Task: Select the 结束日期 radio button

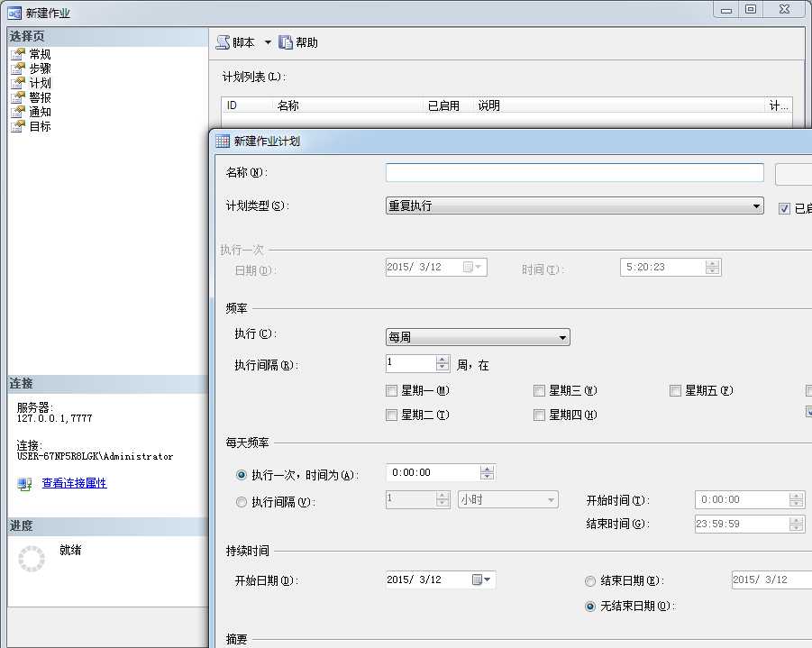Action: pyautogui.click(x=589, y=581)
